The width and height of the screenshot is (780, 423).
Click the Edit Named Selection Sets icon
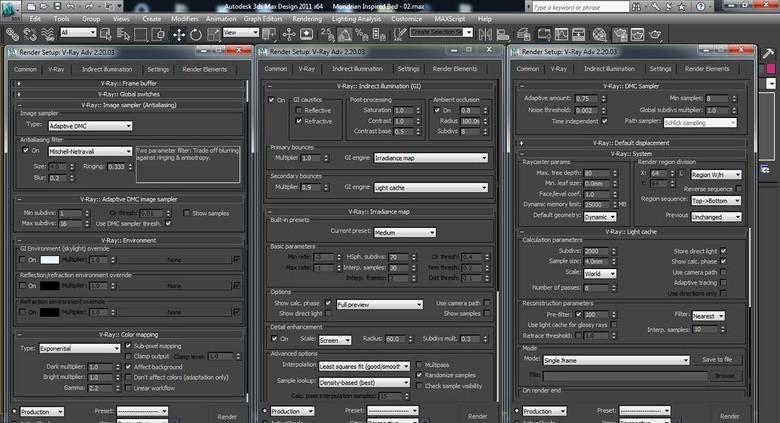(399, 34)
